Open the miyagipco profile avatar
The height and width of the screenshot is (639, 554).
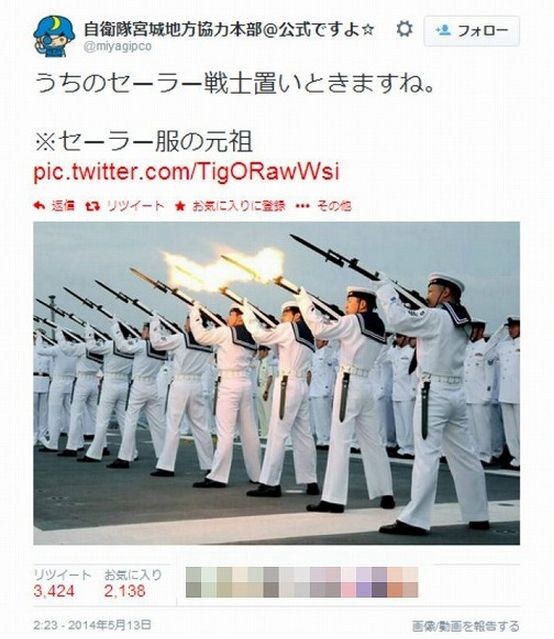point(54,36)
